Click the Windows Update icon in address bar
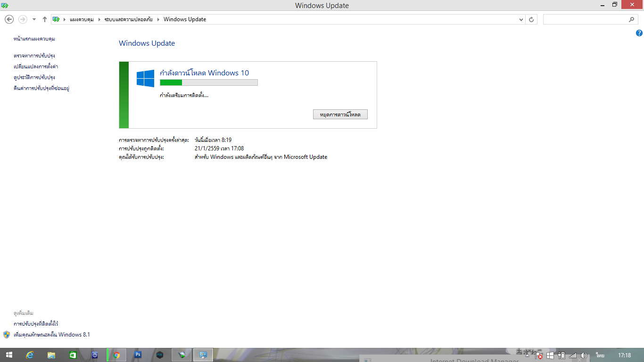Image resolution: width=644 pixels, height=362 pixels. [x=57, y=19]
